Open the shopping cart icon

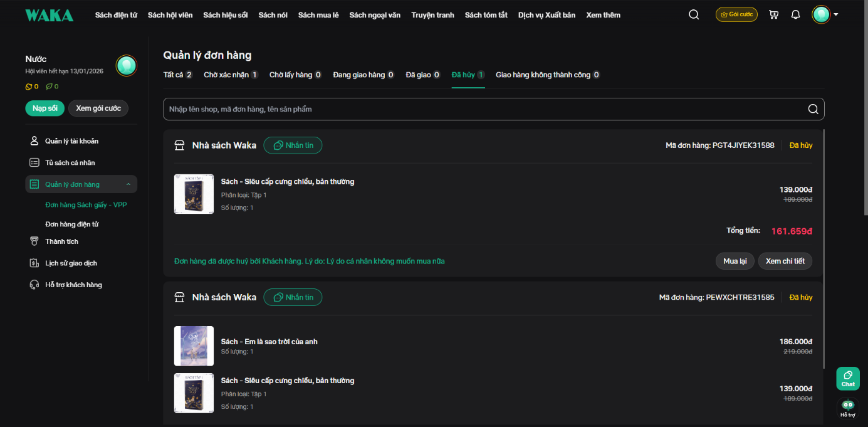click(x=774, y=15)
